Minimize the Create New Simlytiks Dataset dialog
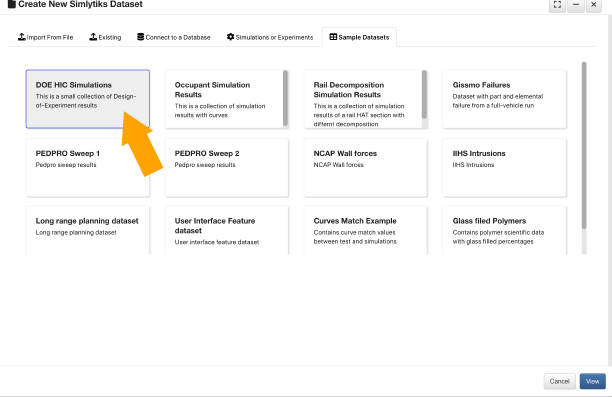Screen dimensions: 612x398 576,5
